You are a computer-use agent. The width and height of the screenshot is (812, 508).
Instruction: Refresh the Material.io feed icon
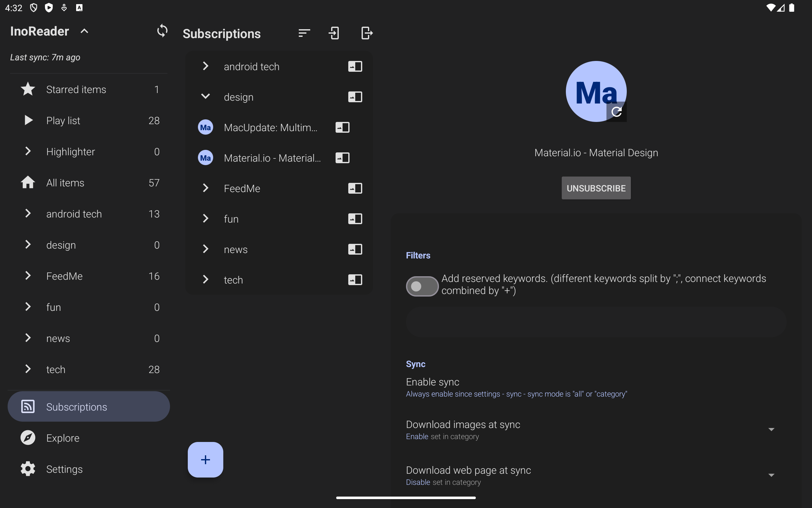[616, 111]
